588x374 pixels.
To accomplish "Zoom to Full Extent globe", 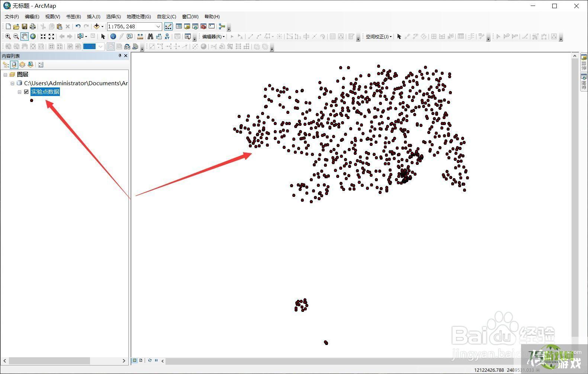I will coord(33,36).
